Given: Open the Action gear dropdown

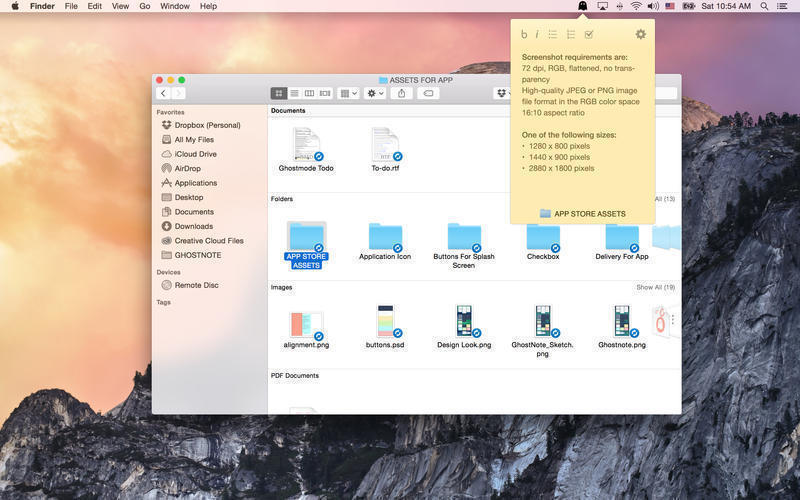Looking at the screenshot, I should (x=375, y=93).
